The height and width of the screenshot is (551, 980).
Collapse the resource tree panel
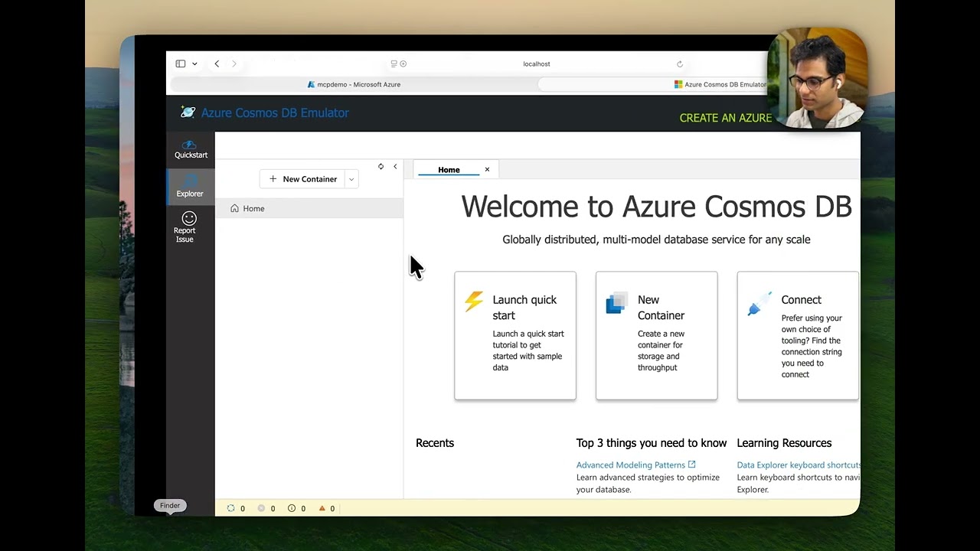point(395,166)
